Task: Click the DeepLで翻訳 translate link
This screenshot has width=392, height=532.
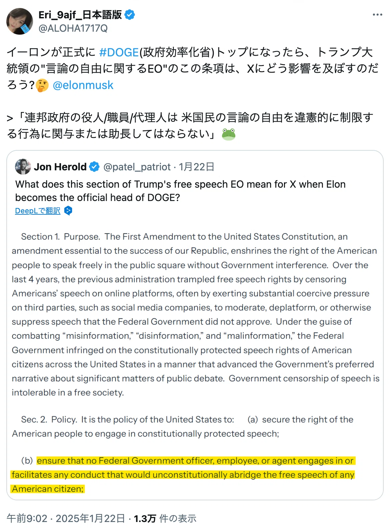Action: pyautogui.click(x=38, y=211)
